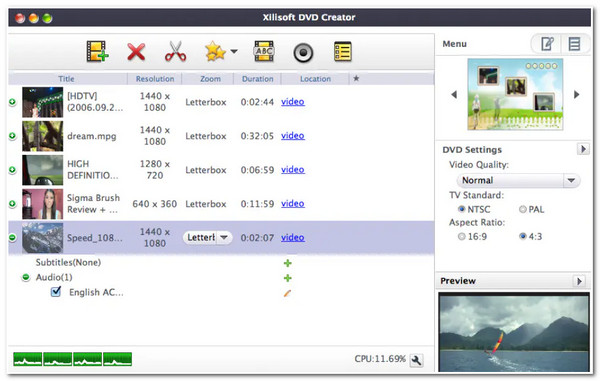Collapse the Speed_108... row

12,238
